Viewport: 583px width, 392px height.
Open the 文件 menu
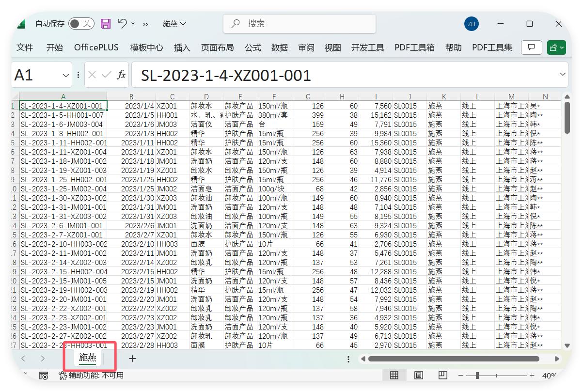(x=25, y=47)
